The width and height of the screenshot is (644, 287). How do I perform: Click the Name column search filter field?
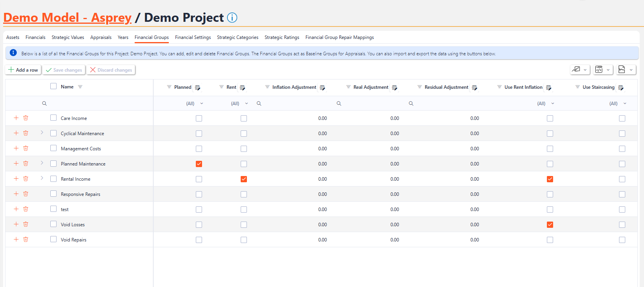point(98,104)
